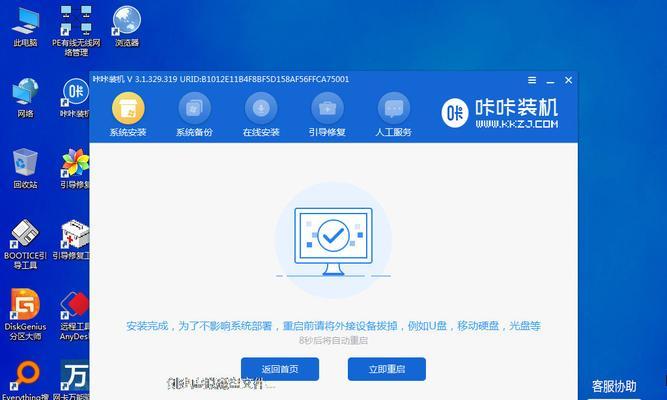
Task: Click the installation complete message text
Action: 334,326
